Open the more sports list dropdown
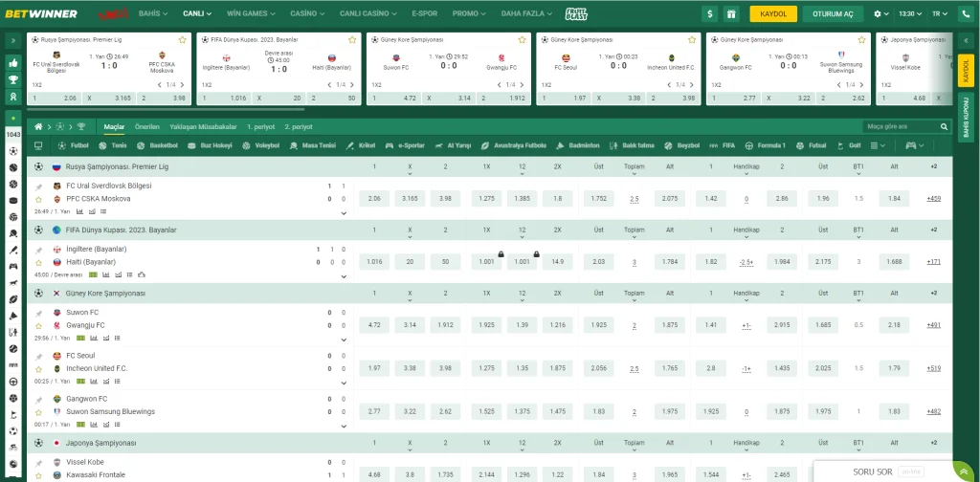Viewport: 980px width, 482px height. click(x=879, y=145)
